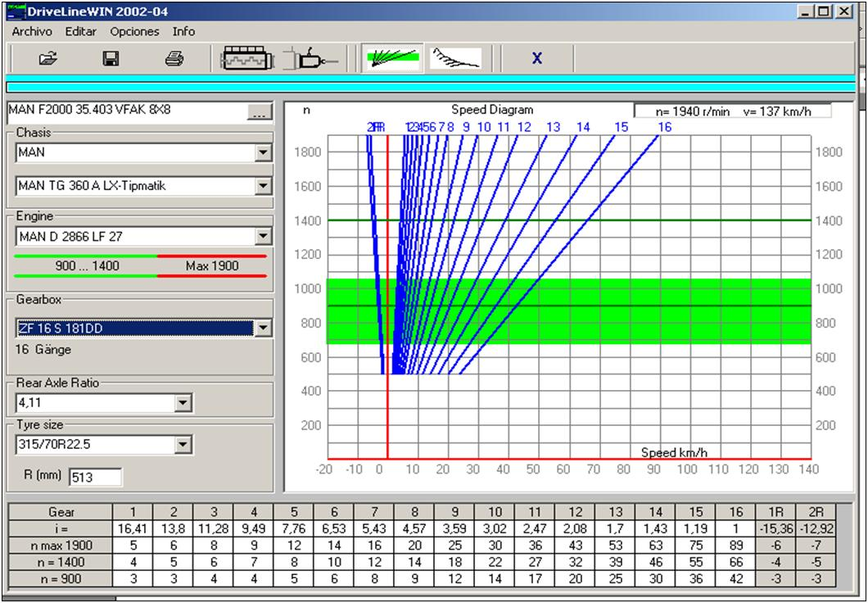This screenshot has width=868, height=603.
Task: Open the Opciones menu
Action: coord(134,32)
